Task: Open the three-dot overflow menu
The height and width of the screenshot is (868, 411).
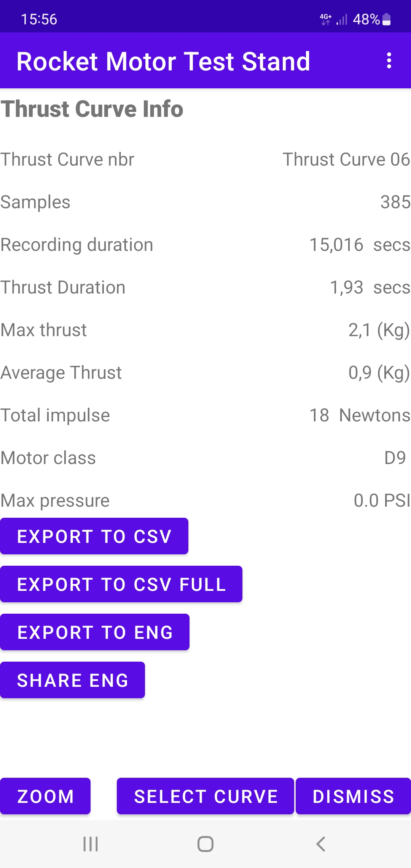Action: (x=389, y=61)
